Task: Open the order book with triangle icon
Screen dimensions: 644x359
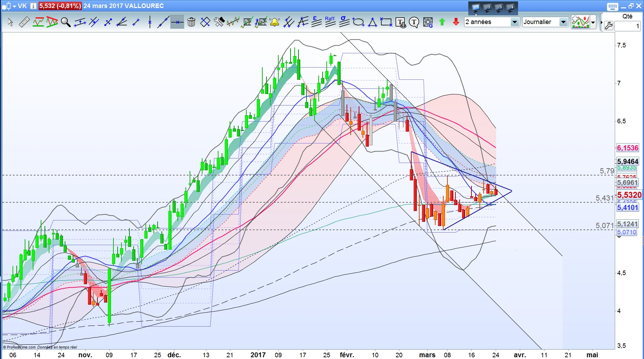Action: click(261, 22)
